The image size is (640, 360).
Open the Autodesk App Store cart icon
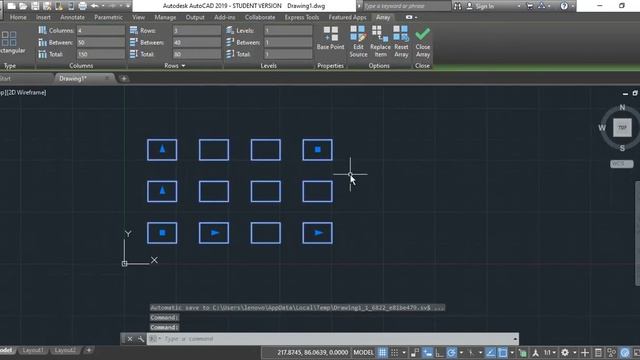(529, 6)
